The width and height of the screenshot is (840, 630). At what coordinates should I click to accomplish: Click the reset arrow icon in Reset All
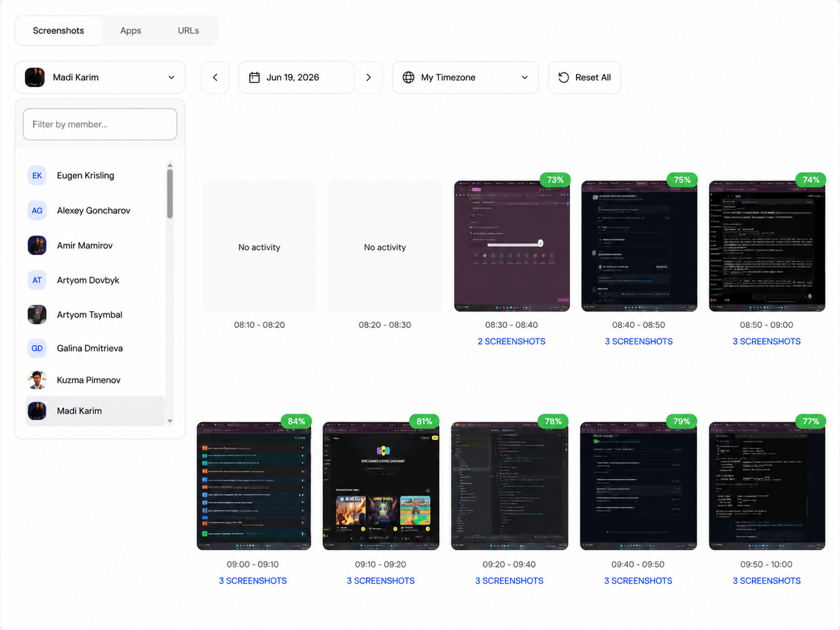coord(563,77)
